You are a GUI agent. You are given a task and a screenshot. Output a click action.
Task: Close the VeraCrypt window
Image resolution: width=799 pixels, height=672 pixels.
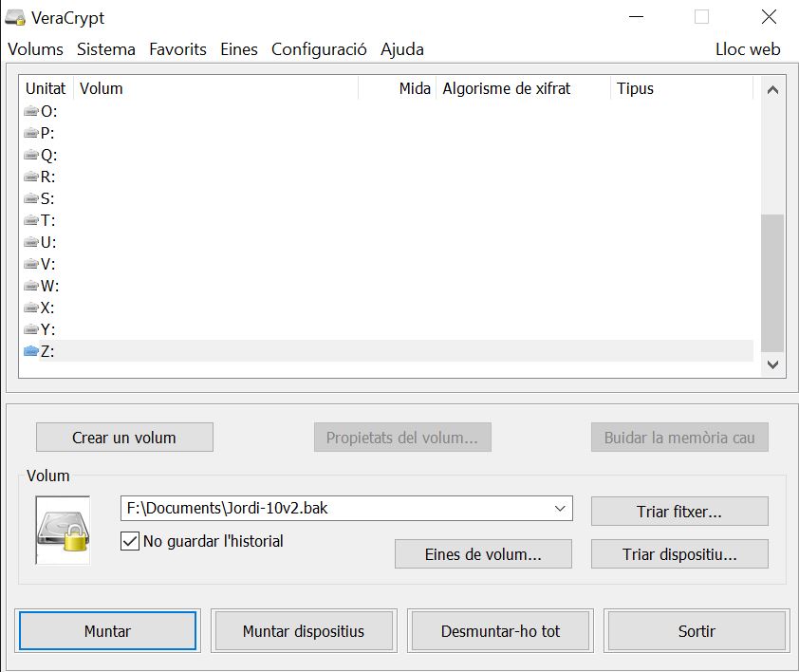tap(769, 17)
